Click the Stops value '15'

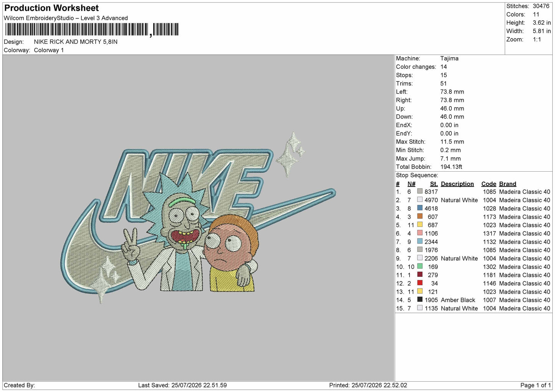444,75
